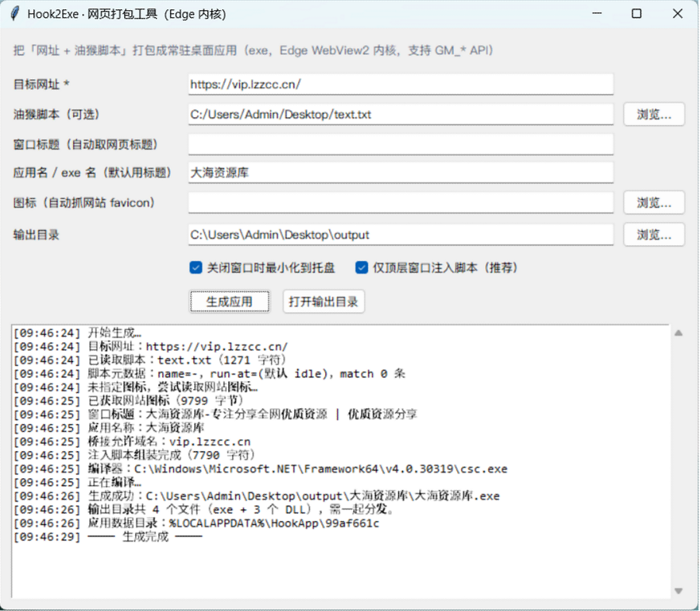Click final log line 生成完成
Image resolution: width=700 pixels, height=611 pixels.
coord(108,537)
